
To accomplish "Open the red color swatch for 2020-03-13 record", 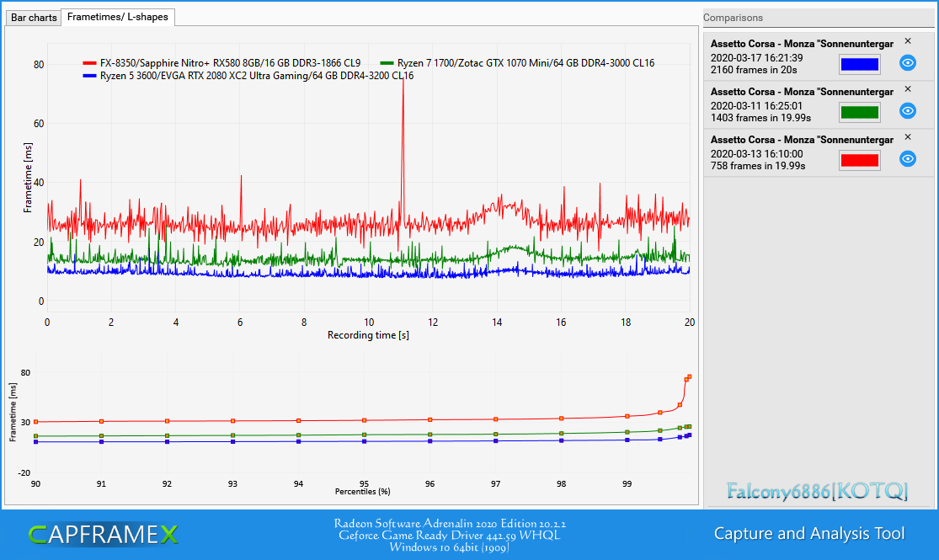I will pos(859,160).
